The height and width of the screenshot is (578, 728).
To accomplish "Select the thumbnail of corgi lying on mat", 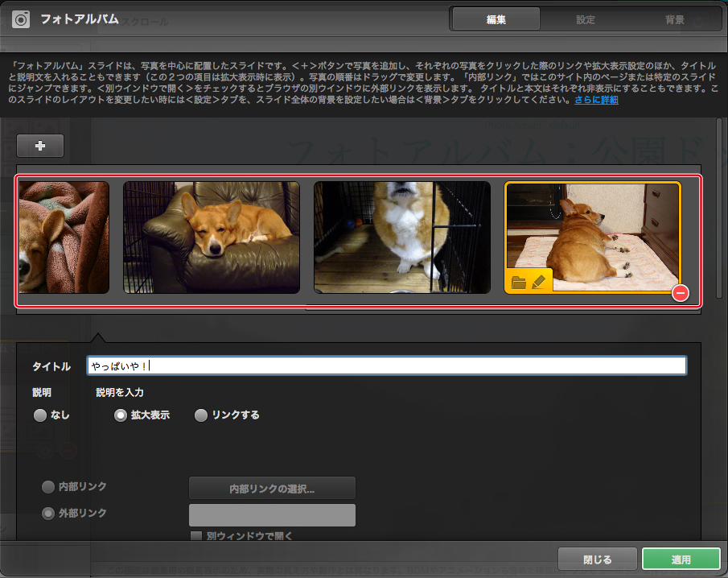I will (x=592, y=237).
